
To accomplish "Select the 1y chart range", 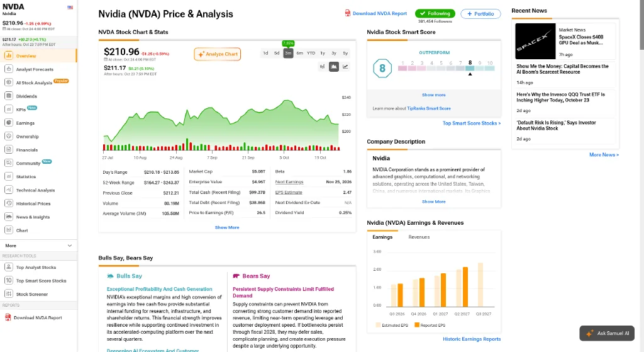I will click(x=323, y=53).
